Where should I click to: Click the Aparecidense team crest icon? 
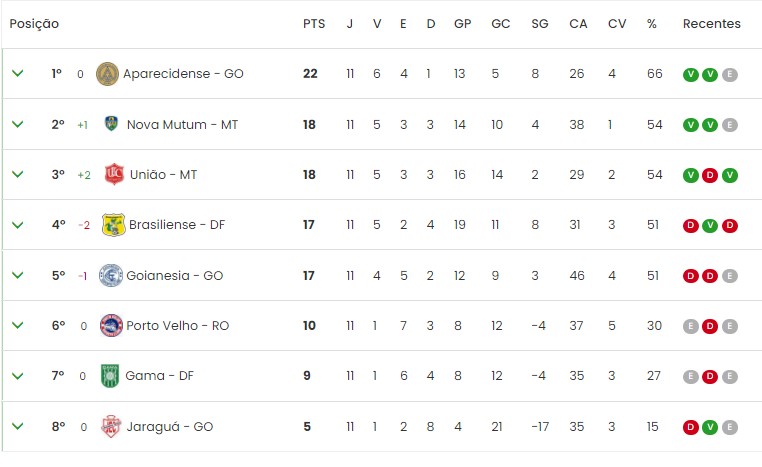click(107, 74)
